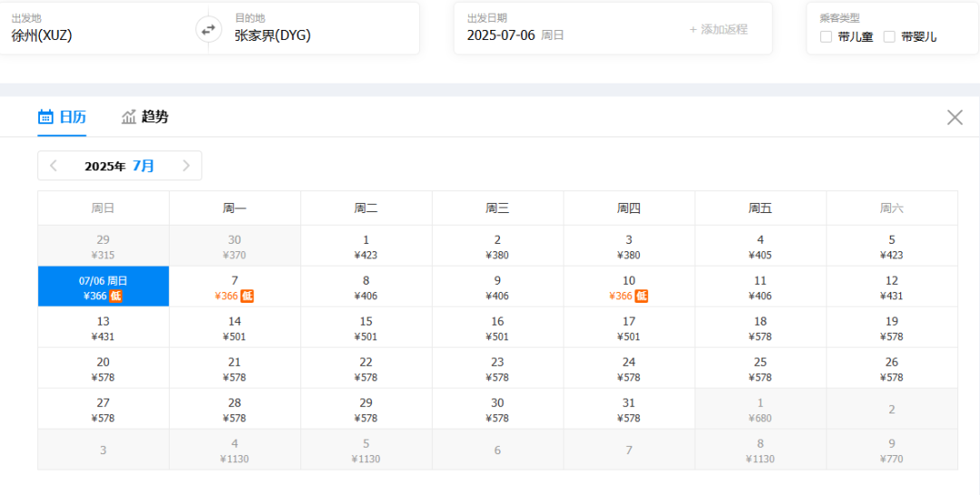Click the 低 badge on July 7
Viewport: 980px width, 495px height.
(248, 296)
